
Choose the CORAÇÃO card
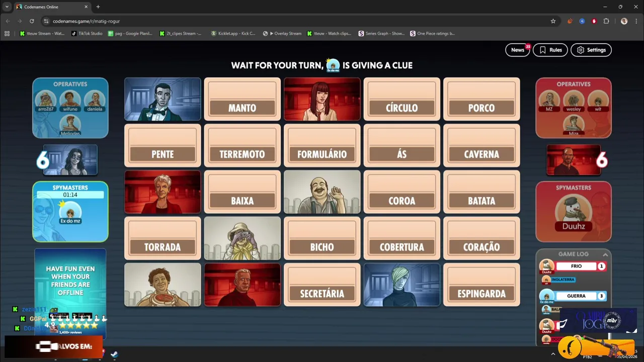tap(481, 238)
